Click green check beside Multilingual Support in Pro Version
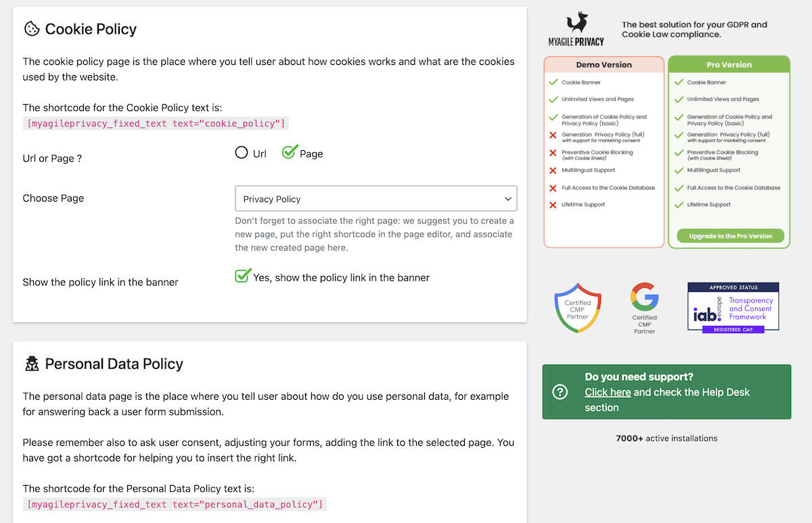 coord(679,170)
